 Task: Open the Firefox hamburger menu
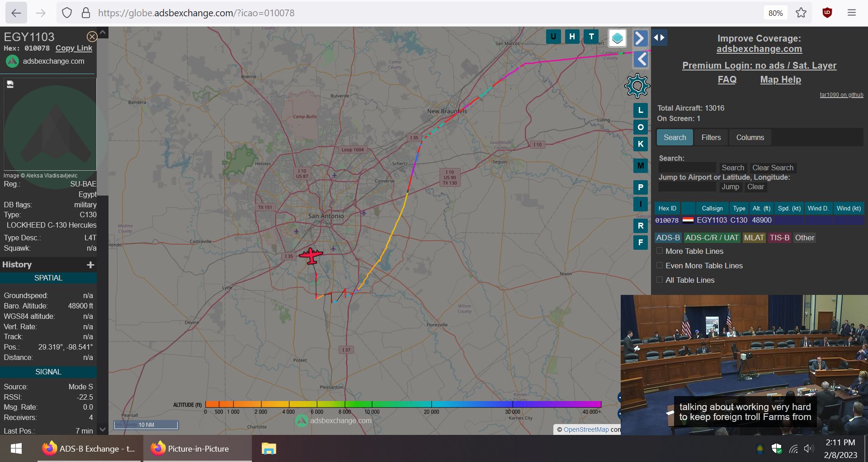pos(852,13)
